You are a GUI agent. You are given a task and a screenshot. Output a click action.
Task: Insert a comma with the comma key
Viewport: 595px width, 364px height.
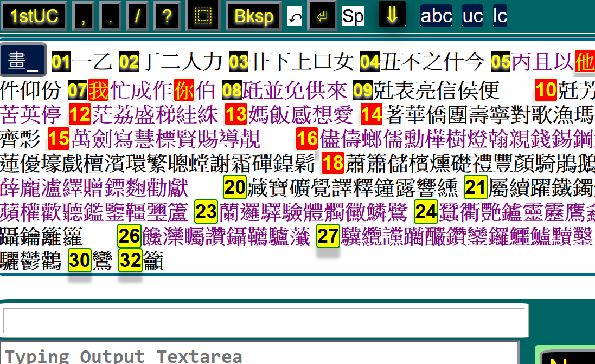[x=83, y=16]
